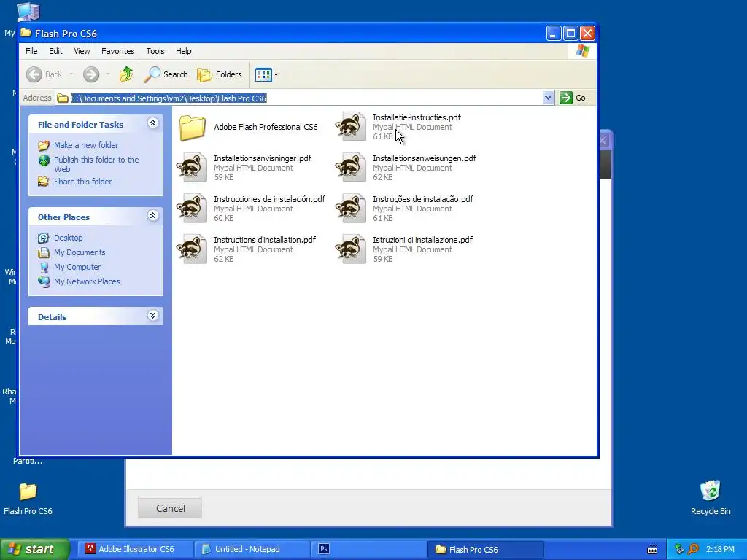Open the Forward history dropdown arrow

click(x=108, y=74)
